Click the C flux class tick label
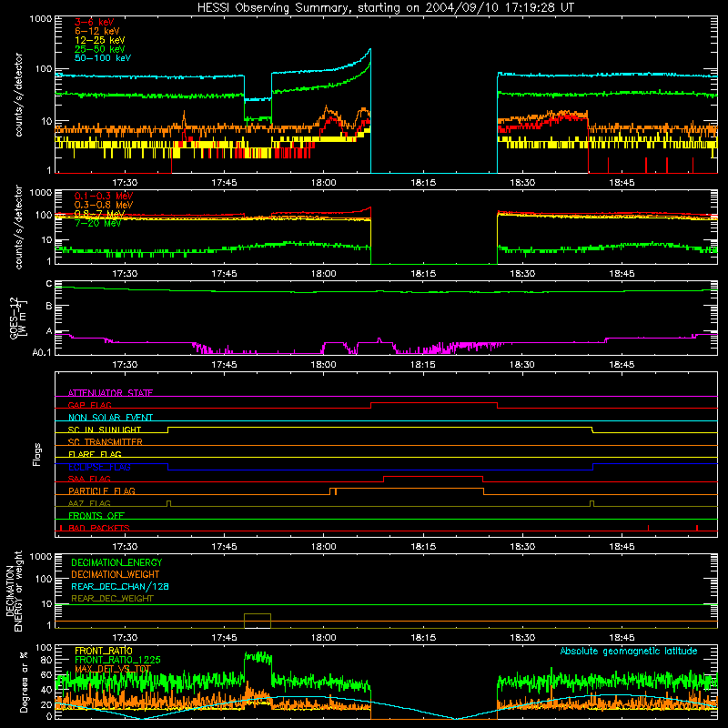Viewport: 728px width, 728px height. point(49,284)
